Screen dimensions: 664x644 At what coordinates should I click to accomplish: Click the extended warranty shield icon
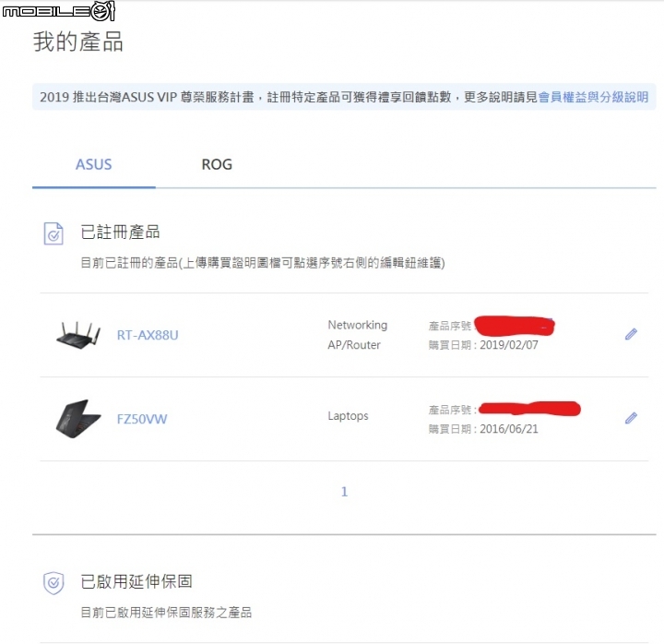click(x=53, y=583)
